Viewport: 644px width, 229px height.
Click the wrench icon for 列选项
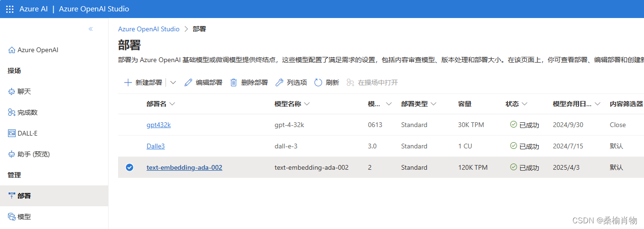[x=279, y=82]
